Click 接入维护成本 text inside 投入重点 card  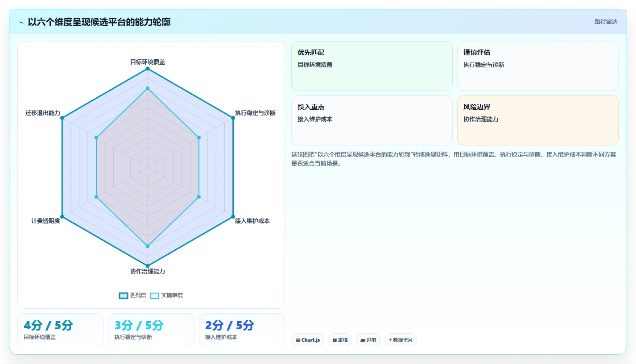point(315,119)
